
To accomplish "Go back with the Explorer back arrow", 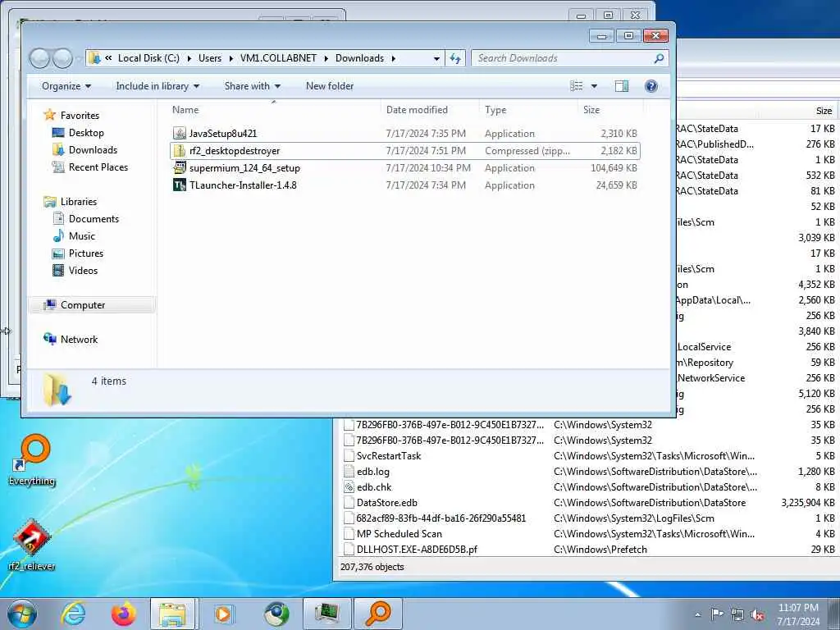I will (x=40, y=58).
